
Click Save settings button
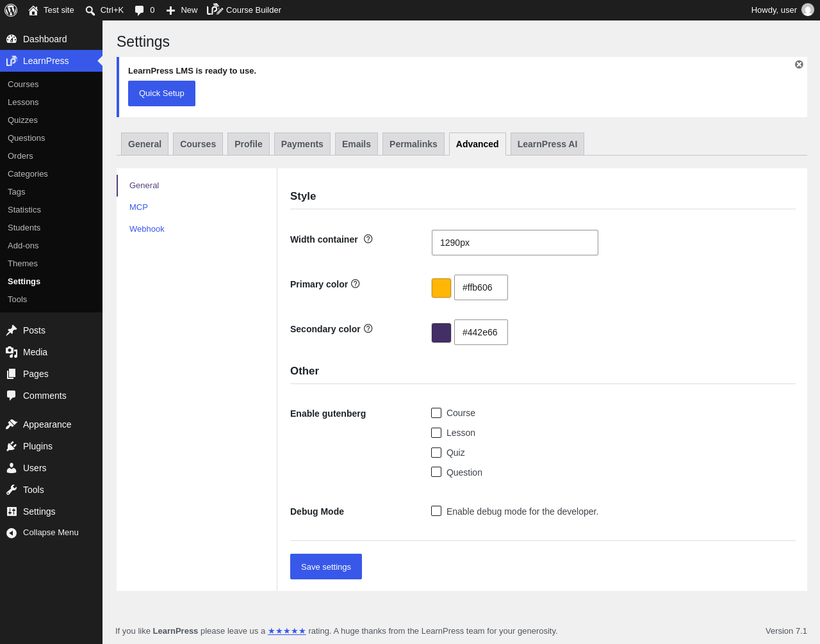click(x=326, y=567)
